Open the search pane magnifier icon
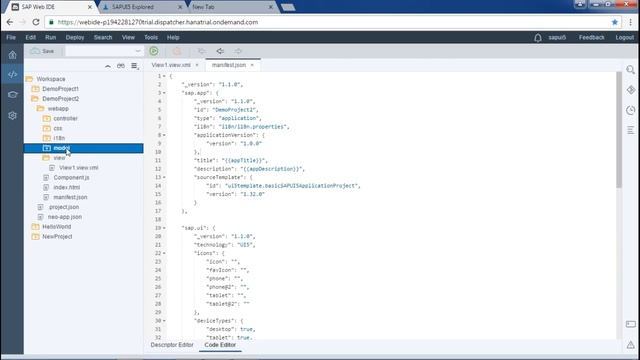The image size is (640, 360). click(631, 70)
